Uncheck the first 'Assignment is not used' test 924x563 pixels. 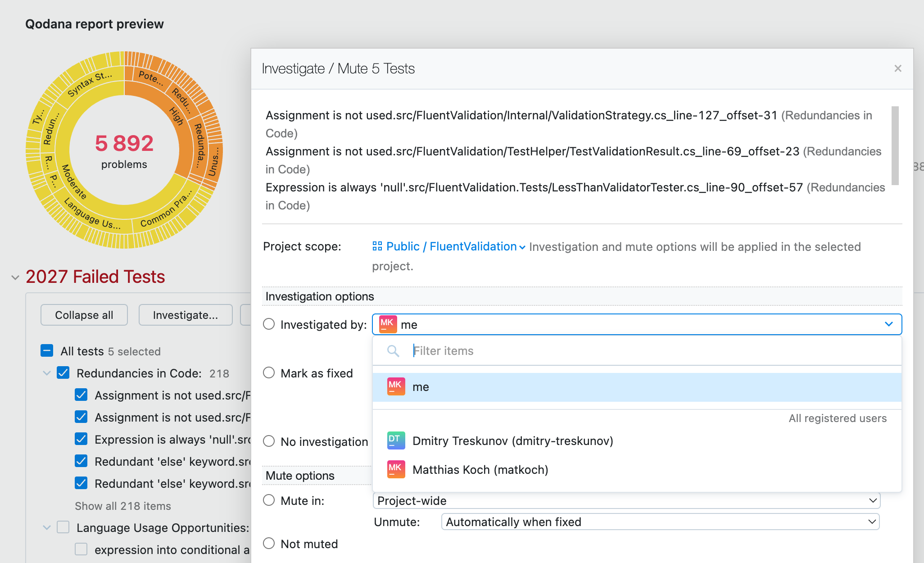coord(81,395)
